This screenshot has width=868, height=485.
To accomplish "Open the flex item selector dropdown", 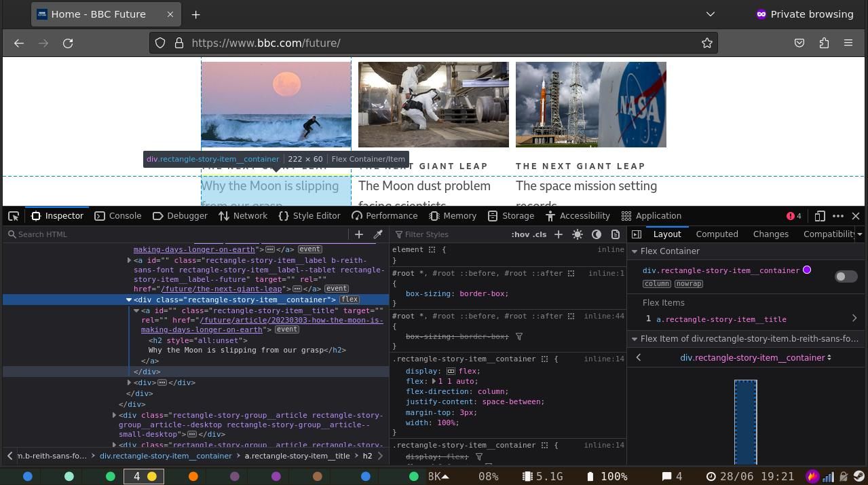I will pyautogui.click(x=755, y=357).
